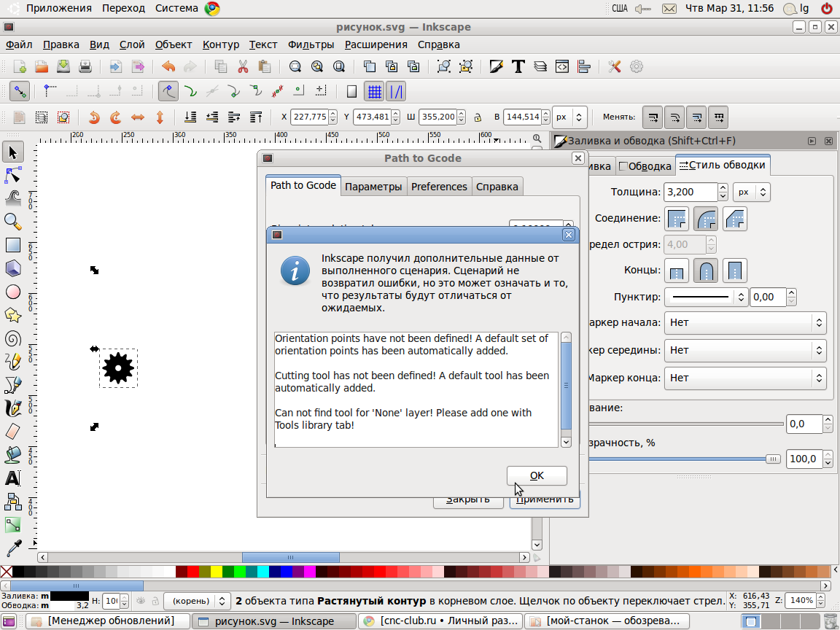Open the start marker Нет dropdown
This screenshot has height=630, width=840.
tap(745, 322)
